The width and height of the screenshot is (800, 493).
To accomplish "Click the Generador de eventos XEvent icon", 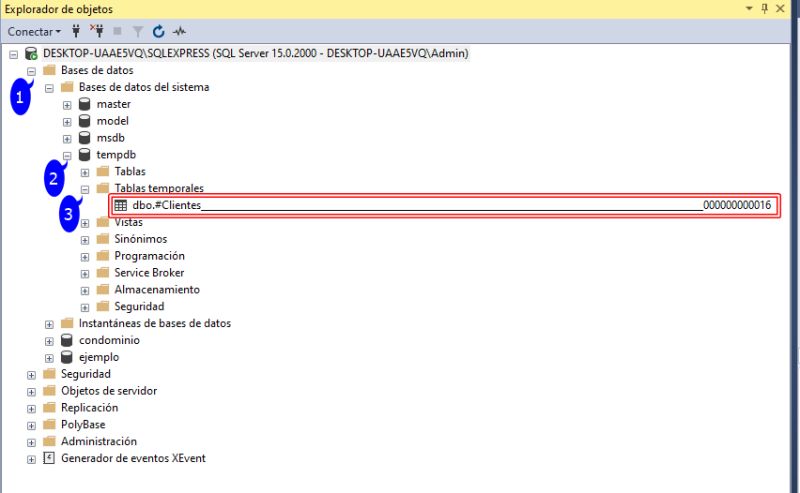I will [49, 458].
